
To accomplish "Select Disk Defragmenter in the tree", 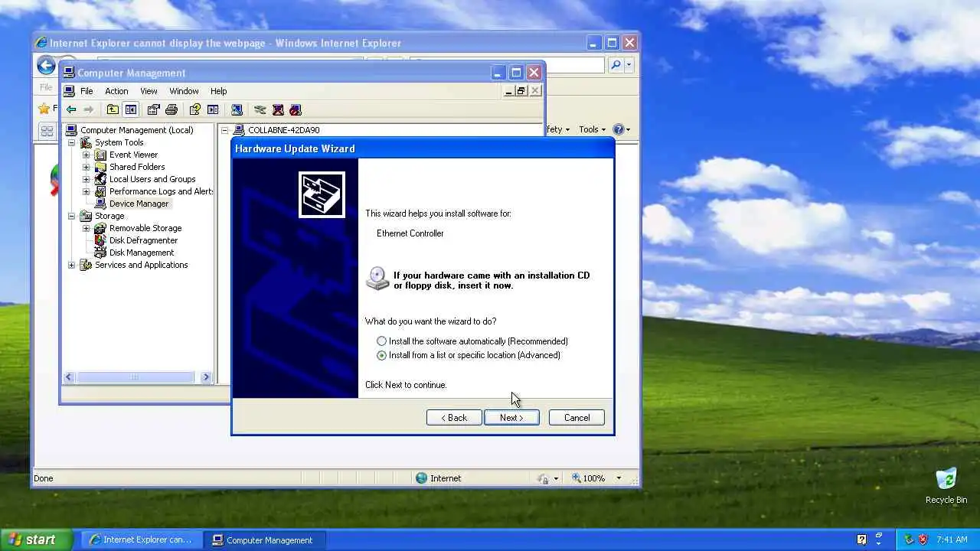I will (x=143, y=240).
